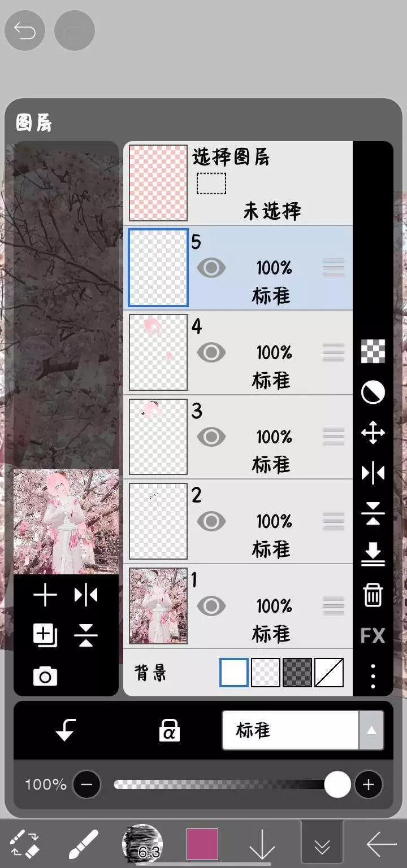Tap the undo arrow button
407x868 pixels.
point(25,30)
